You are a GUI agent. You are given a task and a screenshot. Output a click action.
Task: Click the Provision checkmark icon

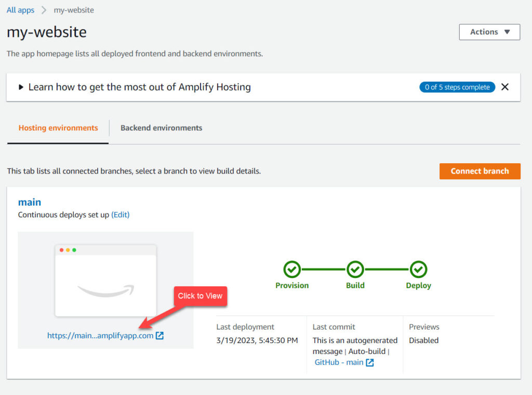(292, 269)
